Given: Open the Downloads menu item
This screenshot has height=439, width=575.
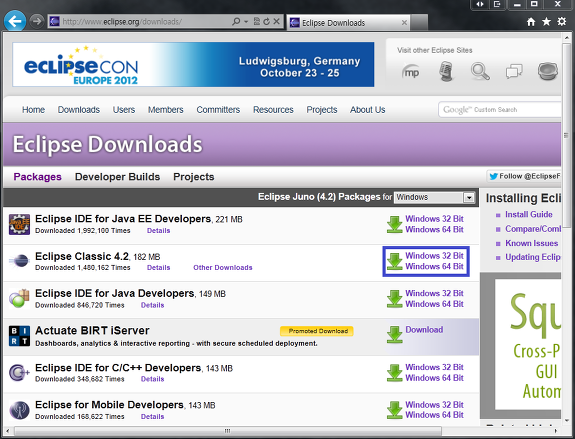Looking at the screenshot, I should coord(79,110).
